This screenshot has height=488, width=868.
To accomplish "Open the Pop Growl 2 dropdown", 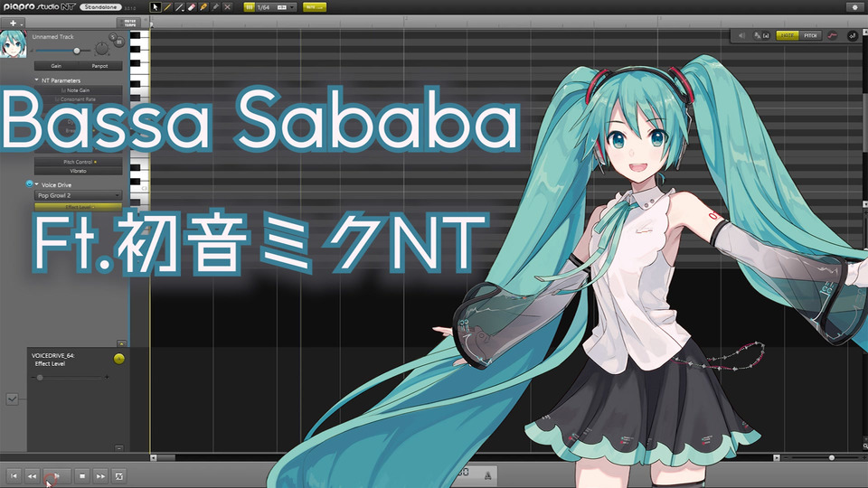I will [78, 195].
